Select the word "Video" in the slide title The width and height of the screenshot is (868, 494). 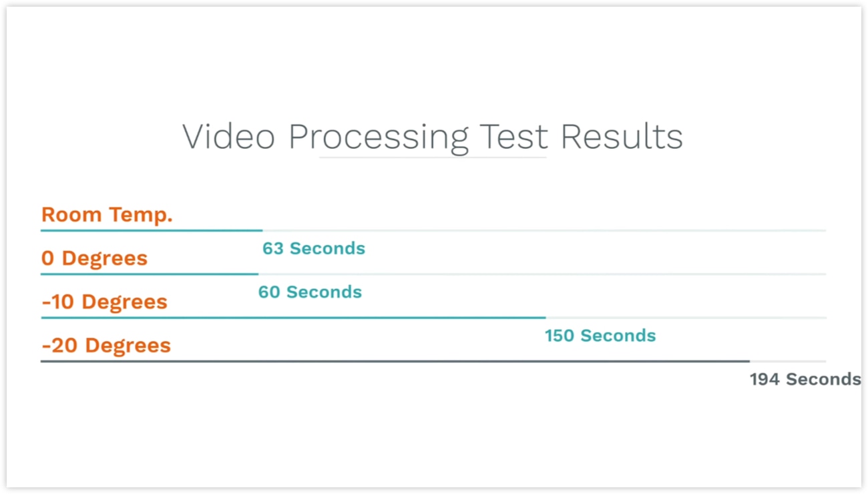click(229, 136)
